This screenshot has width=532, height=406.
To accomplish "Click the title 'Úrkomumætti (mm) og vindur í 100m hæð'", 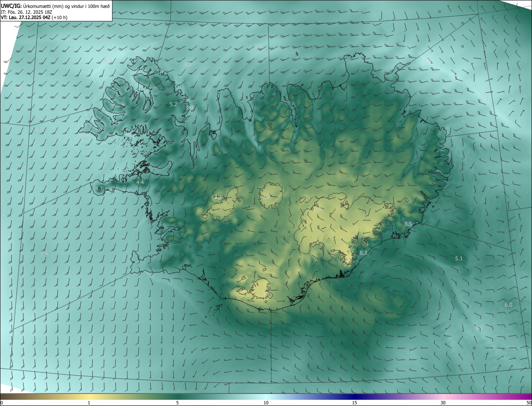I will coord(66,5).
